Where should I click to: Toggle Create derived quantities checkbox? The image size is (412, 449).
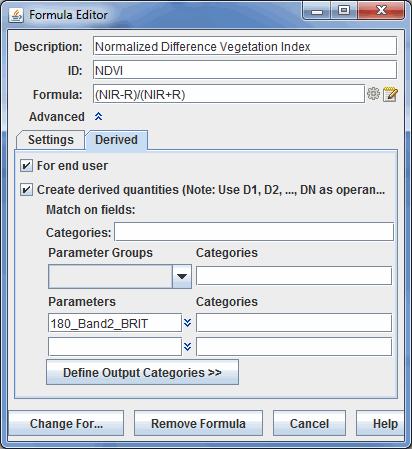click(26, 190)
